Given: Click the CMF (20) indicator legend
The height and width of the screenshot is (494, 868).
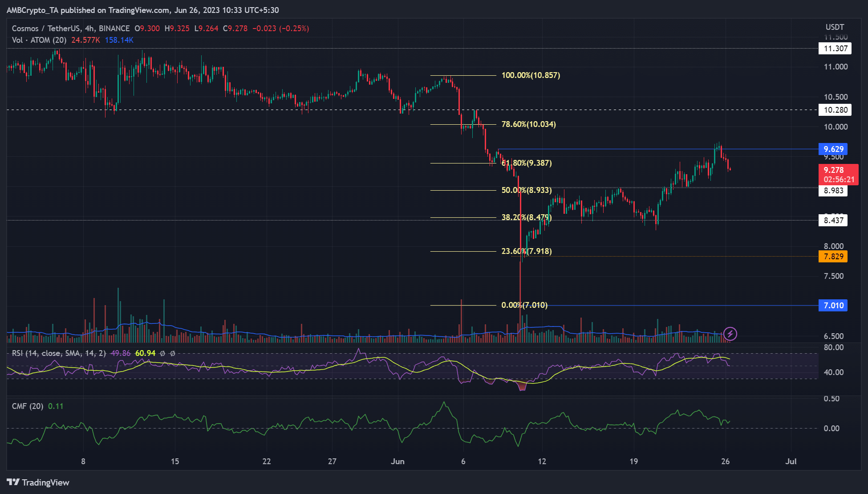Looking at the screenshot, I should click(28, 406).
